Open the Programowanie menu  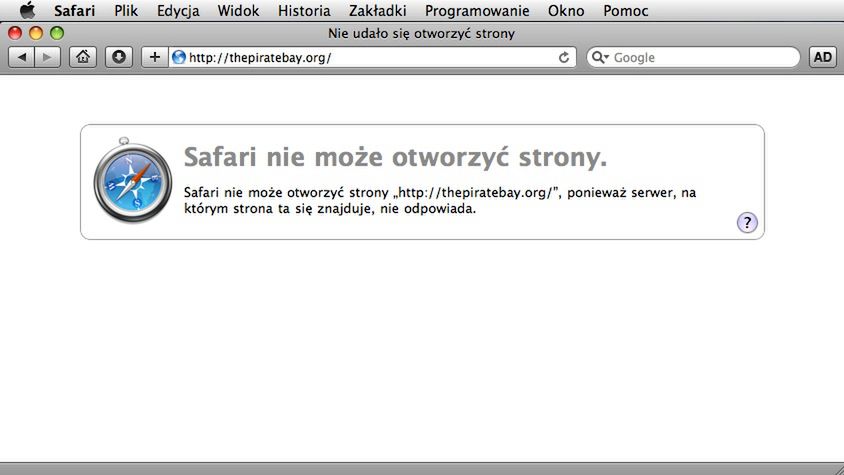[x=477, y=11]
